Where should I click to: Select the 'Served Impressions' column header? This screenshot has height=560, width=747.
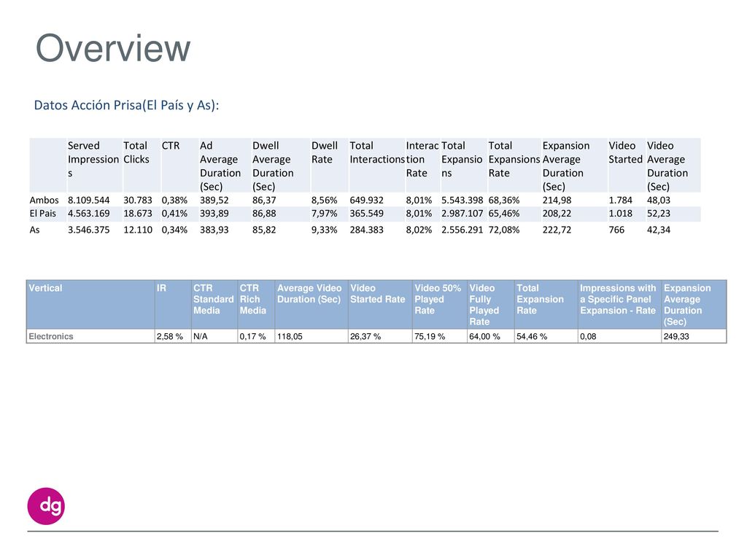coord(93,159)
